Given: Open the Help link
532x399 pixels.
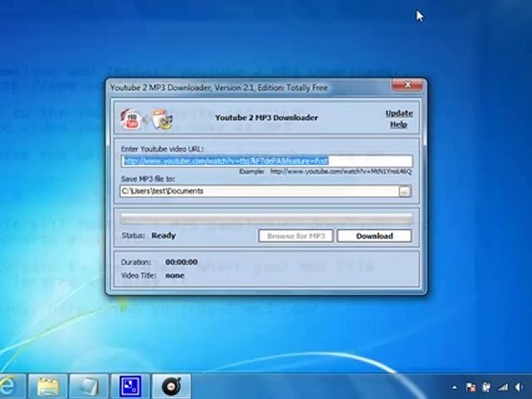Looking at the screenshot, I should [398, 125].
